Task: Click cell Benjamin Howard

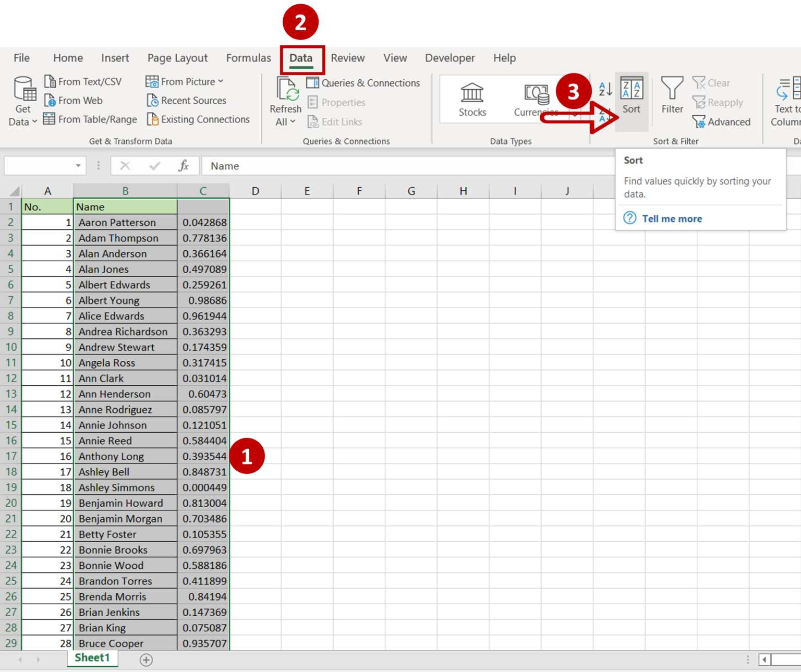Action: (125, 503)
